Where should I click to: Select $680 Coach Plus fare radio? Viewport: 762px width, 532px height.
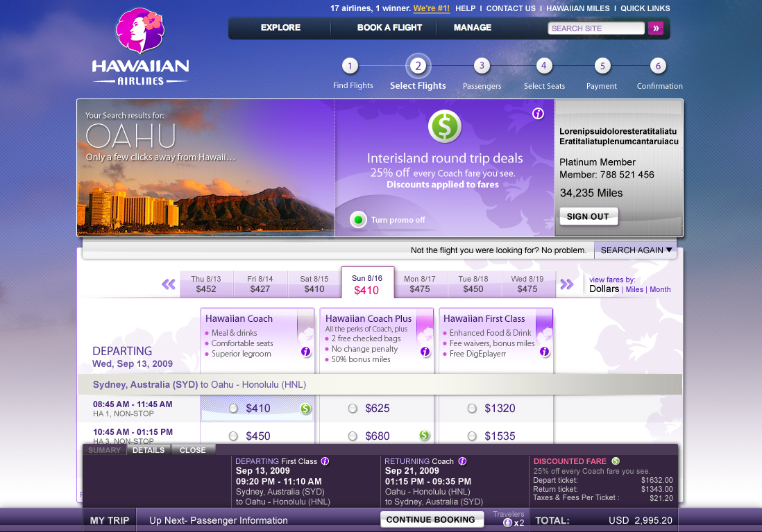point(353,436)
